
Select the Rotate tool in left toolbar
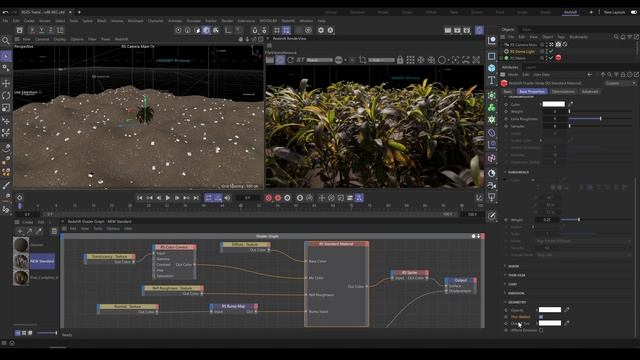click(6, 96)
